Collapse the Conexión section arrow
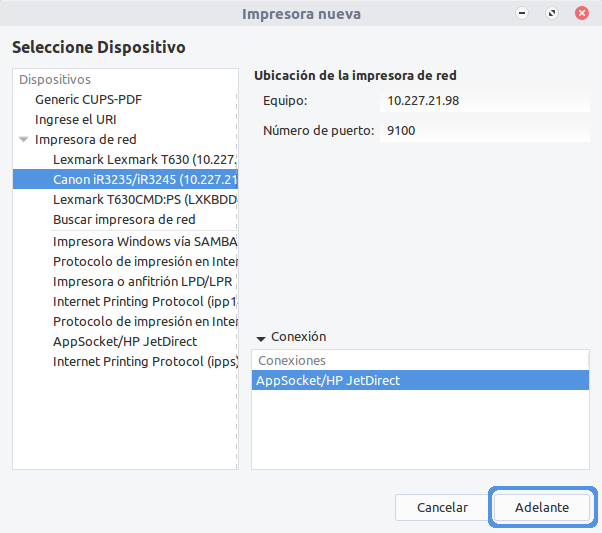Viewport: 602px width, 533px height. (261, 338)
